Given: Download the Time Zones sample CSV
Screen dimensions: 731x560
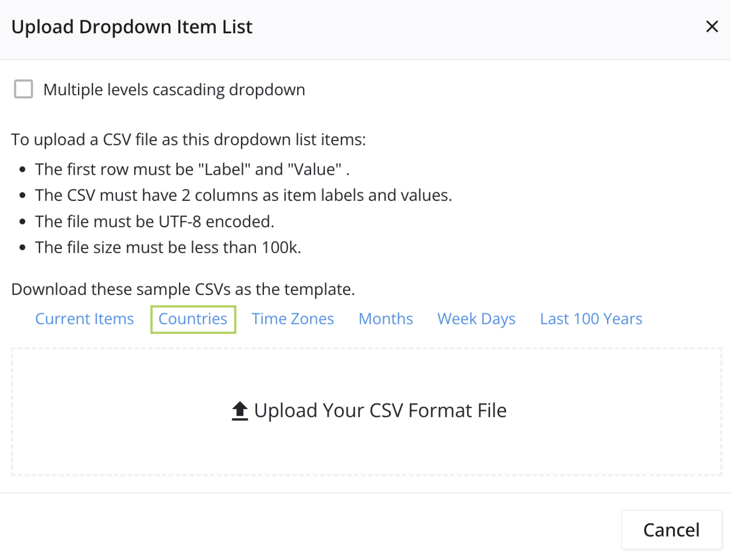Looking at the screenshot, I should [x=293, y=319].
